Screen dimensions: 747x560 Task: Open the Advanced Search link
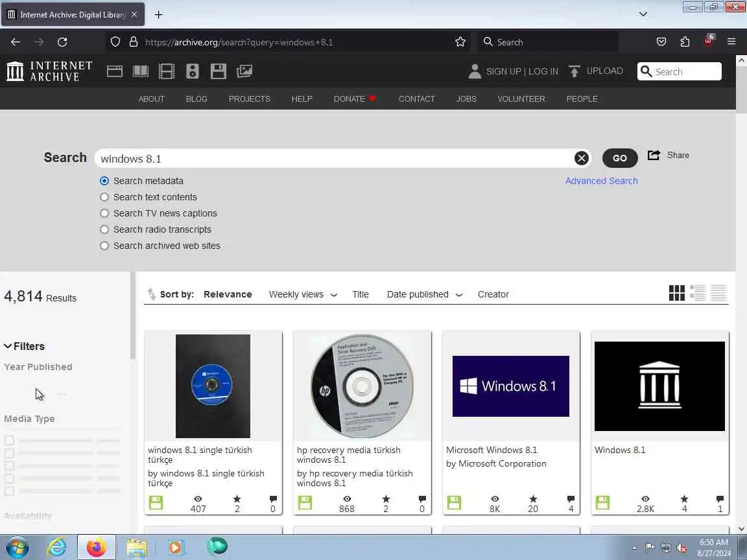click(601, 181)
